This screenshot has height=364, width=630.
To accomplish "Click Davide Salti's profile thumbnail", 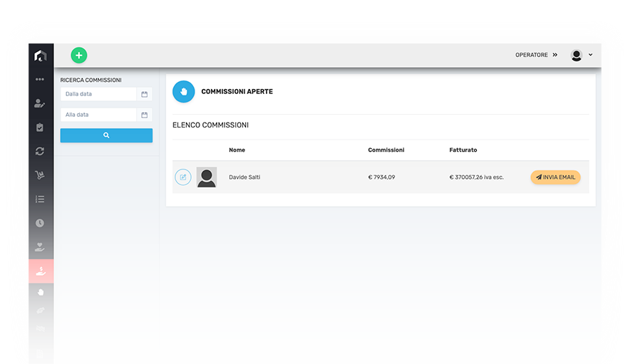I will coord(207,177).
